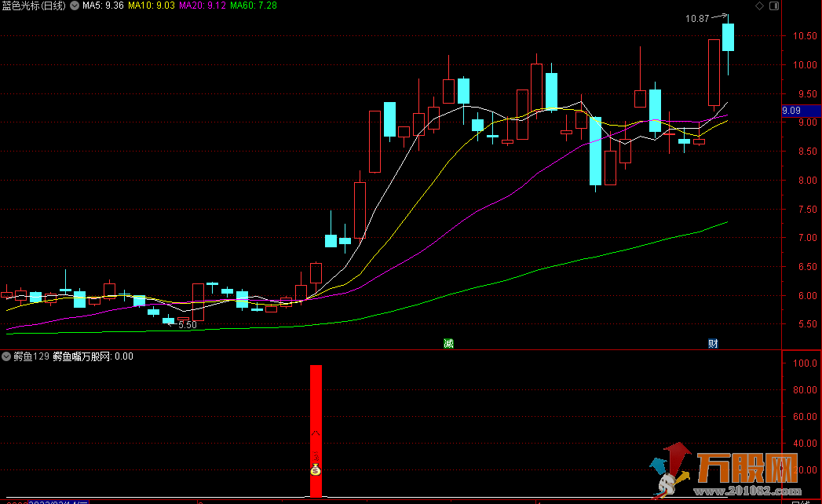This screenshot has width=822, height=504.
Task: Click the diamond icon at top right
Action: pos(759,5)
